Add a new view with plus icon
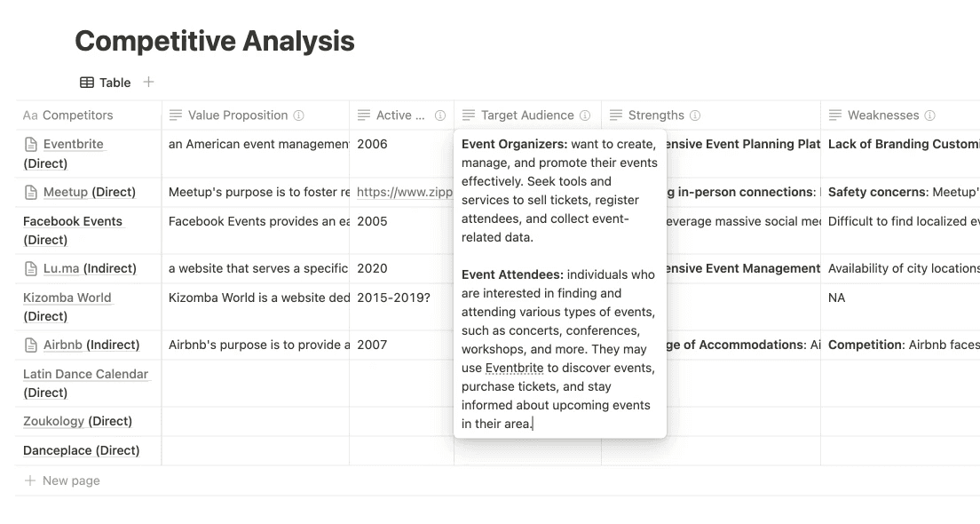 tap(148, 82)
